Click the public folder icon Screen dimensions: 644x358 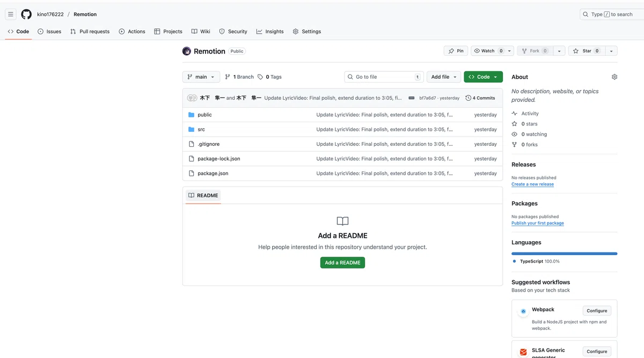(192, 115)
